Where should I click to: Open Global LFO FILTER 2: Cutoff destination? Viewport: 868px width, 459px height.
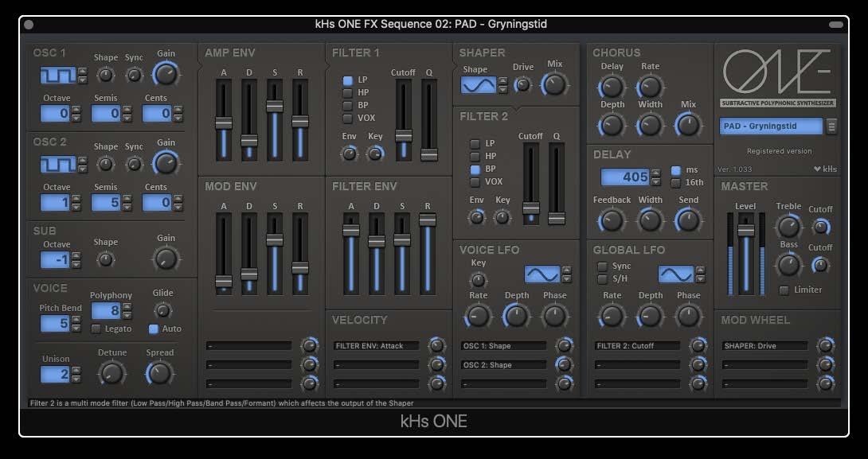click(637, 346)
